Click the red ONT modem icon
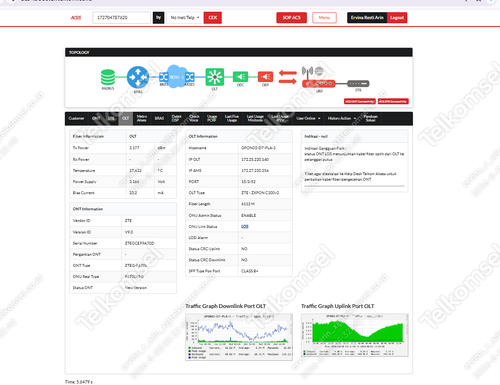The width and height of the screenshot is (500, 385). tap(319, 83)
